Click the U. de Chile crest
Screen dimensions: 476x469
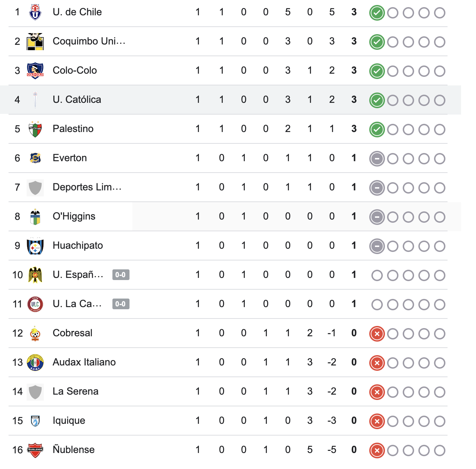tap(35, 12)
